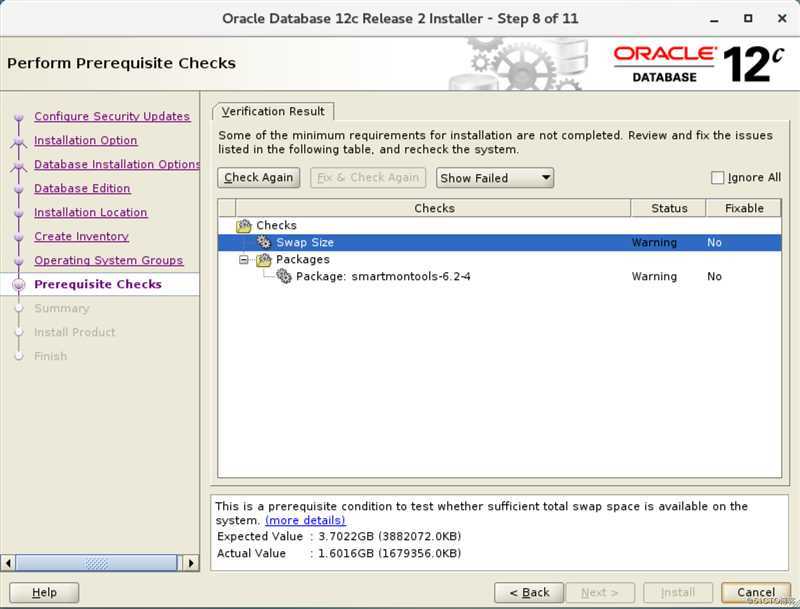The image size is (800, 609).
Task: Click the Checks column header
Action: (x=434, y=208)
